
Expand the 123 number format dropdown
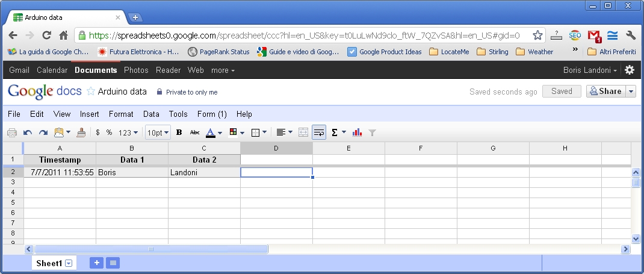pyautogui.click(x=128, y=132)
